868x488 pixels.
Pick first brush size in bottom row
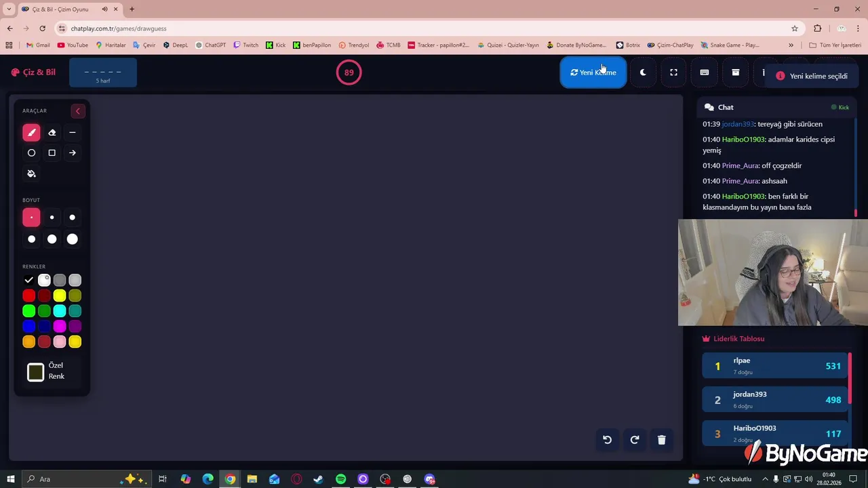31,239
